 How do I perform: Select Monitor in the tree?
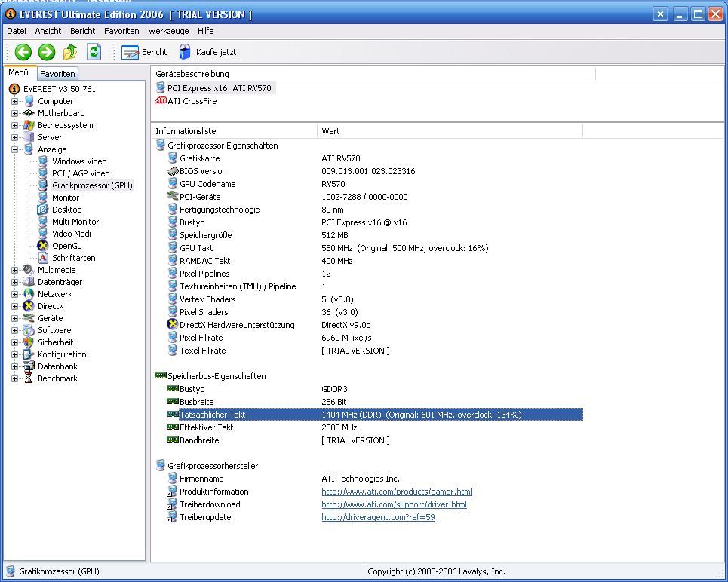66,198
